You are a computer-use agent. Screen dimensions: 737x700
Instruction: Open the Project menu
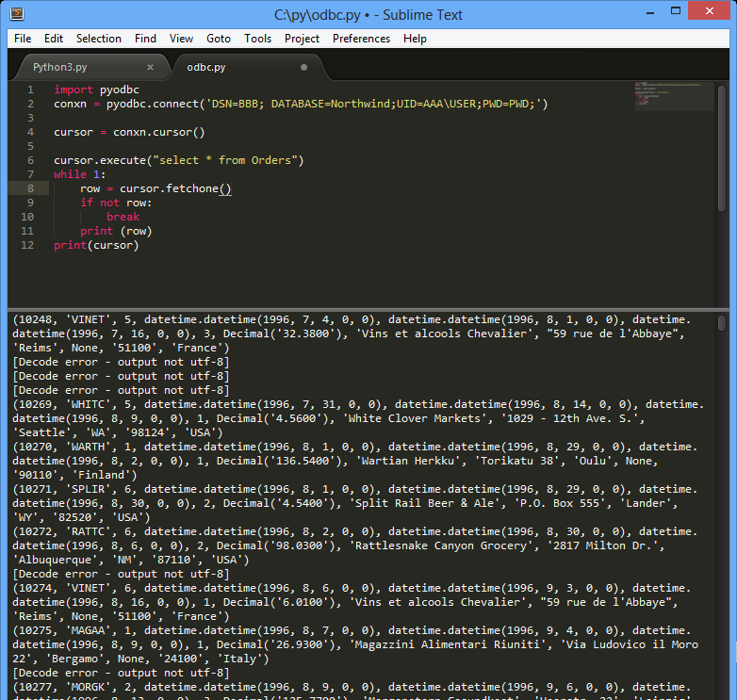click(x=302, y=39)
